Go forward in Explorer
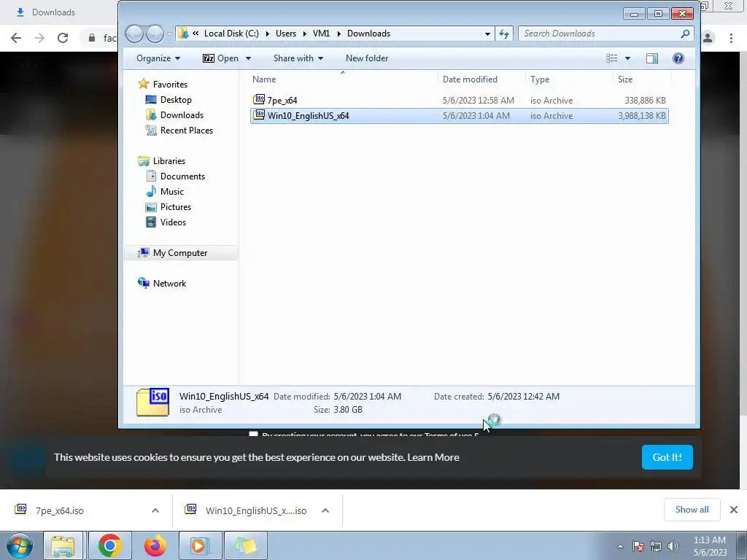747x560 pixels. pos(155,34)
